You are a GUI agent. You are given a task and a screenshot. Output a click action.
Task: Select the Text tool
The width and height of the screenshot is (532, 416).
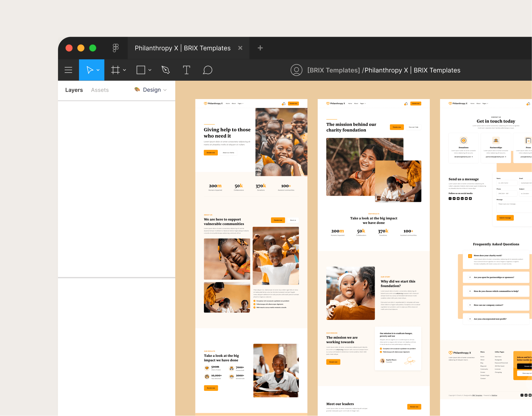pos(186,70)
